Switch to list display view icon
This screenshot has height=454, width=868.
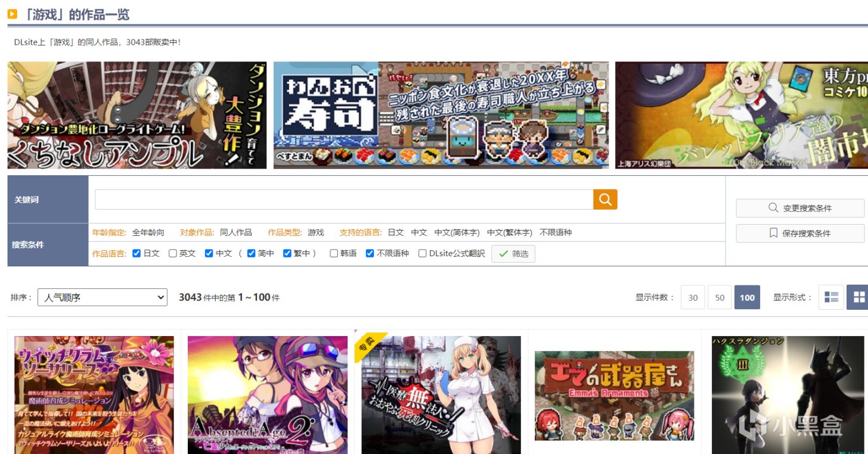click(831, 297)
